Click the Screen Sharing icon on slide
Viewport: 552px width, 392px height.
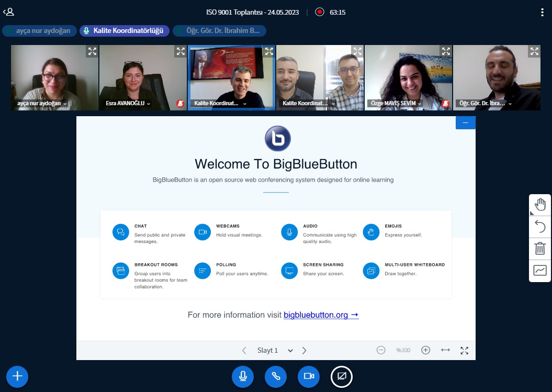[x=289, y=271]
